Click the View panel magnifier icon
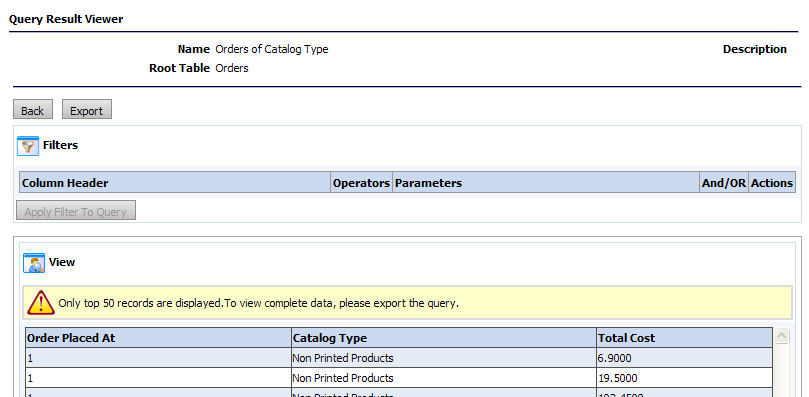This screenshot has height=397, width=809. click(x=34, y=263)
